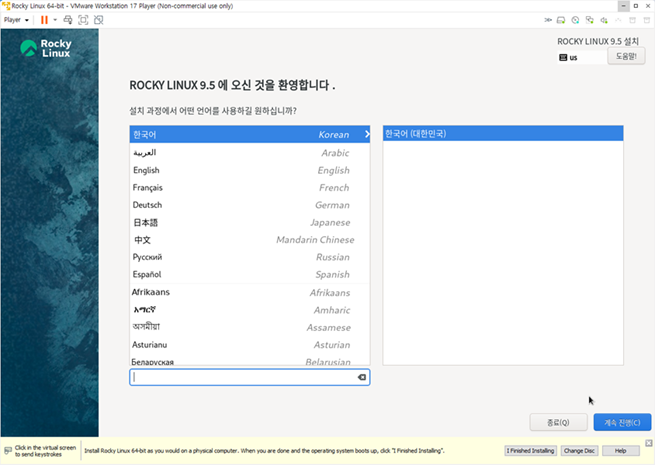Click the language search input field

pyautogui.click(x=250, y=377)
